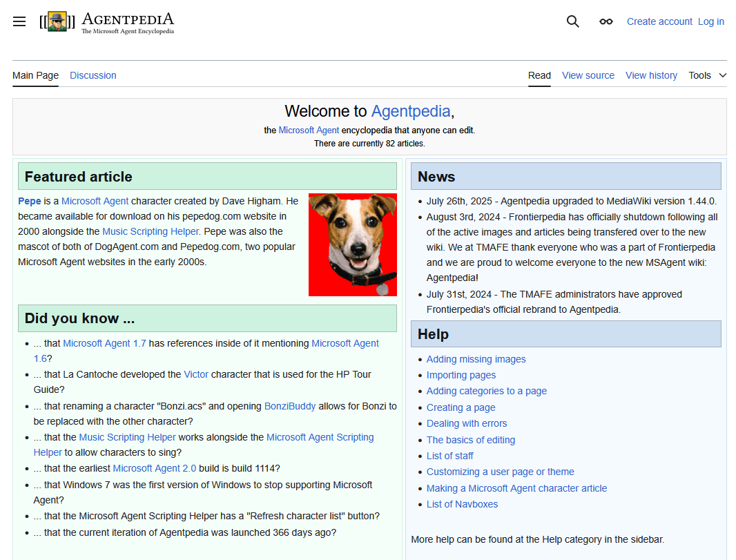
Task: Open the bold Pepe article link
Action: pos(30,201)
